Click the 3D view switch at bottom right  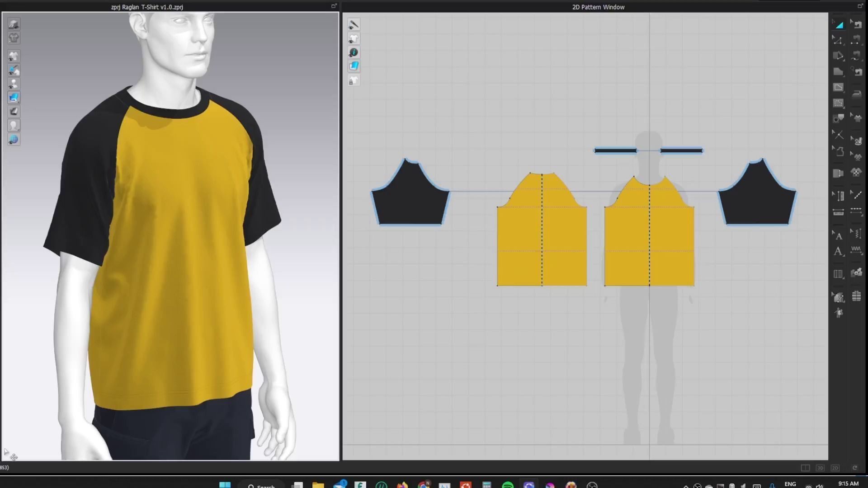(x=820, y=468)
